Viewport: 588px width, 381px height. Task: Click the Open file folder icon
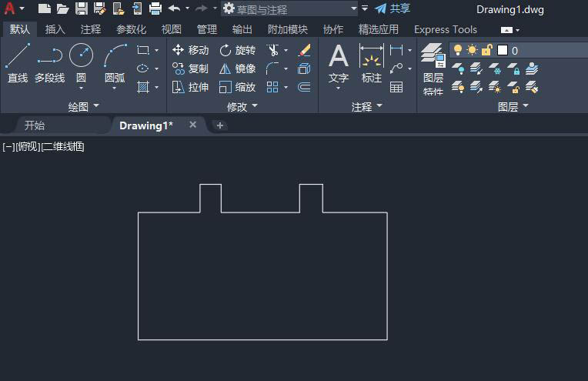coord(62,8)
